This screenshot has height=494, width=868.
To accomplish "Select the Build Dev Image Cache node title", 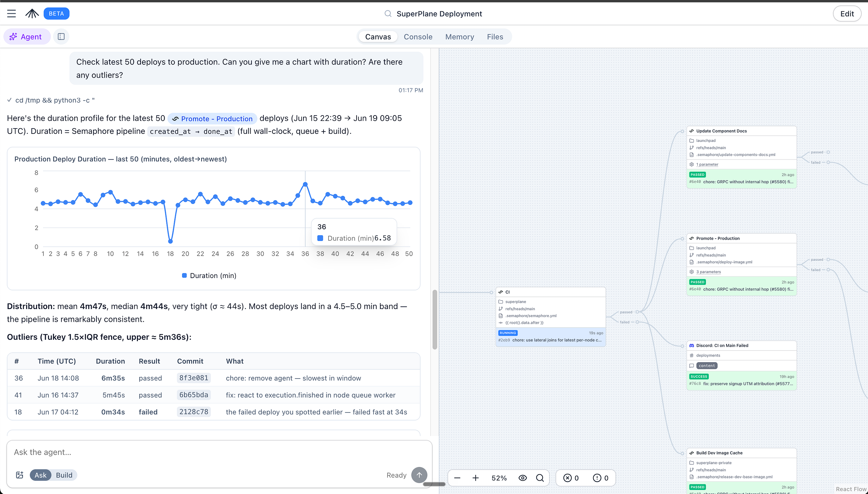I will point(719,453).
